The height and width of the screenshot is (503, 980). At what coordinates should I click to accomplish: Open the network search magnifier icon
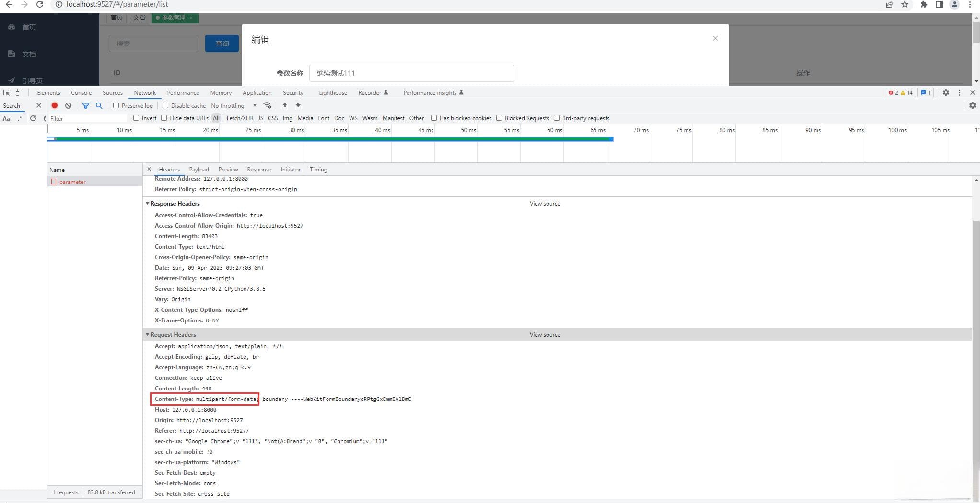99,105
